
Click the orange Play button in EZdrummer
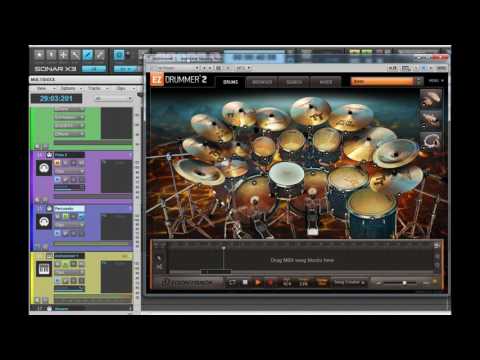point(258,283)
